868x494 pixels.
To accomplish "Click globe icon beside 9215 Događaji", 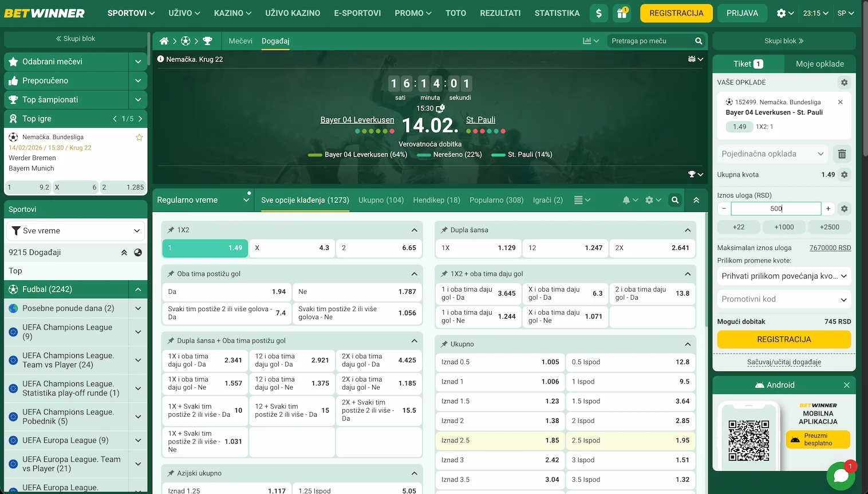I will pos(138,252).
